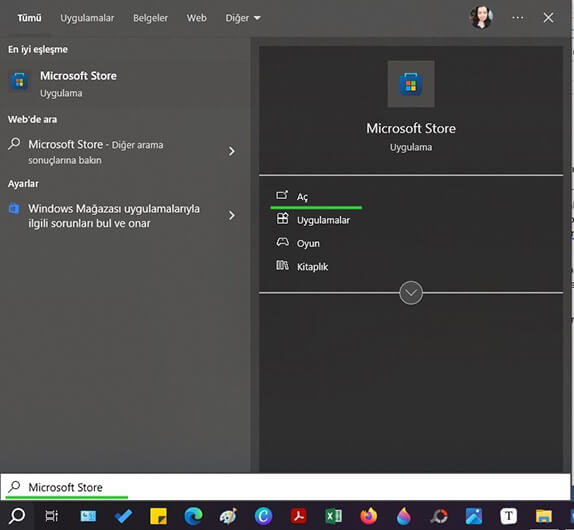Switch to the Web tab
Image resolution: width=574 pixels, height=530 pixels.
(x=197, y=18)
